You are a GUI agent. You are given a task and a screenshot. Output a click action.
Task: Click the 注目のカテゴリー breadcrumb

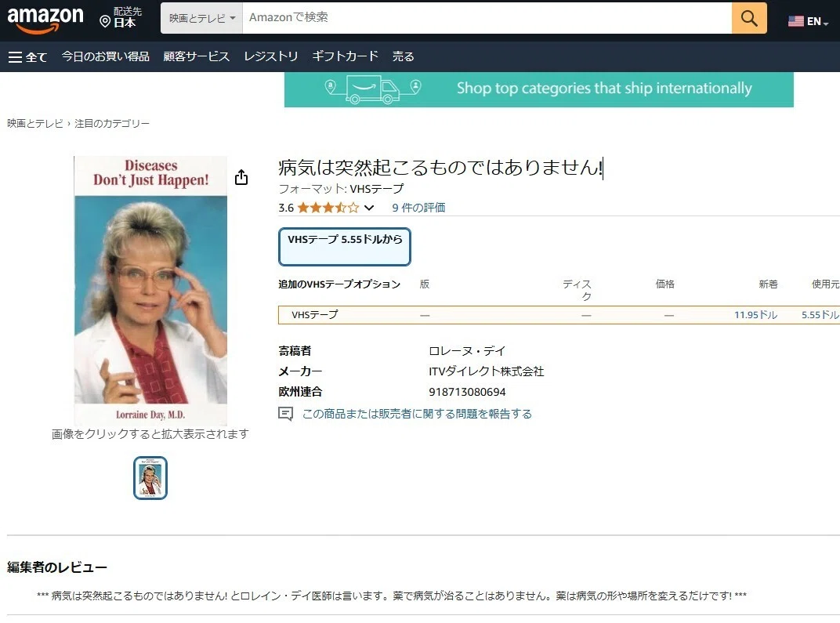[112, 124]
